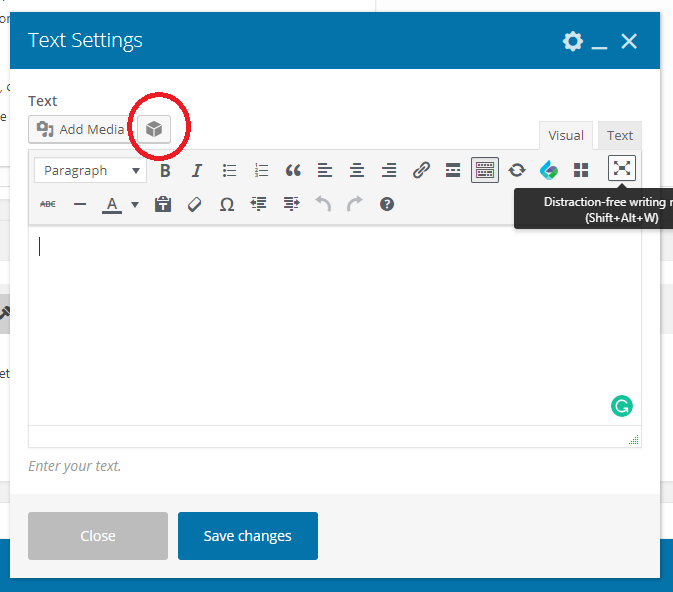Toggle the toolbar kitchen sink icon
Image resolution: width=673 pixels, height=592 pixels.
[x=485, y=170]
